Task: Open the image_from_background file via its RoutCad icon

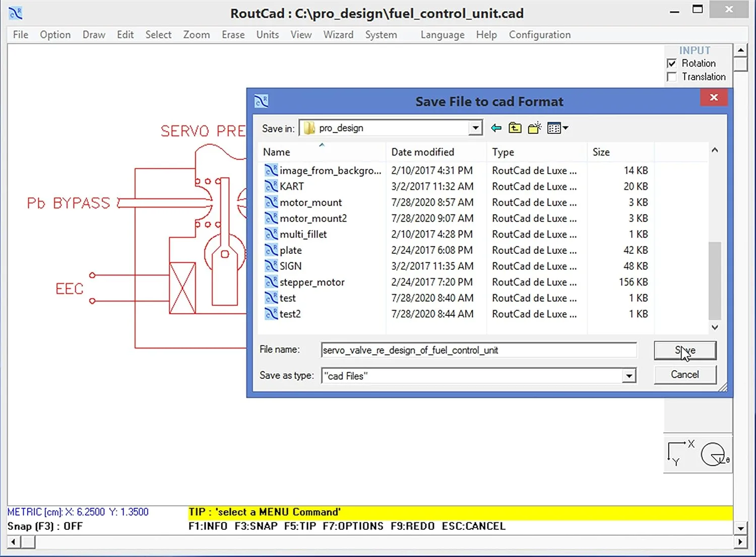Action: (271, 170)
